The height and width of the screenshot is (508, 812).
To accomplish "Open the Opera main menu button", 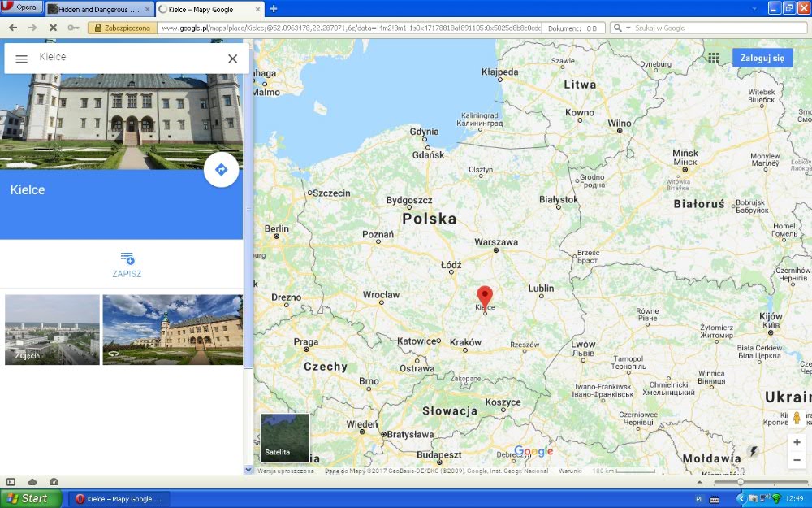I will pyautogui.click(x=21, y=7).
